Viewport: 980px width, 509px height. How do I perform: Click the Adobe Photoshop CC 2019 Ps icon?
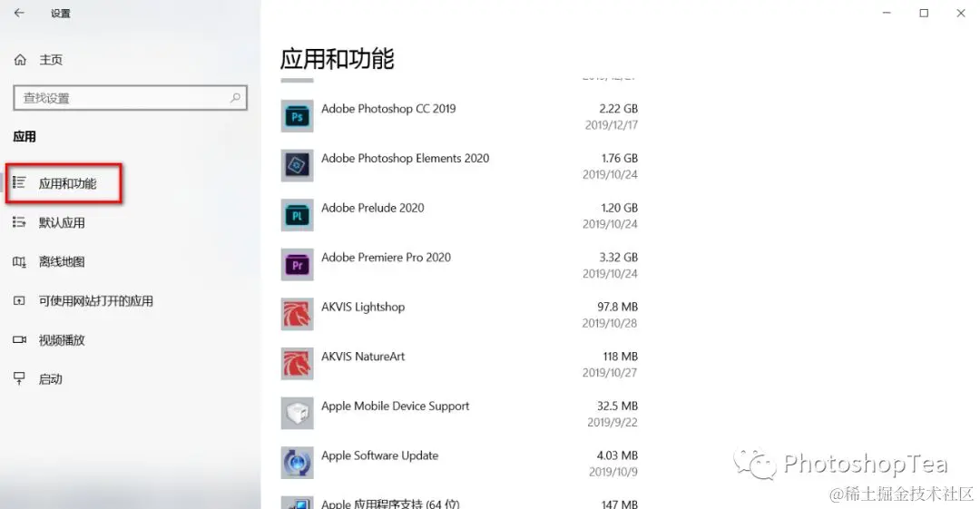pyautogui.click(x=297, y=116)
